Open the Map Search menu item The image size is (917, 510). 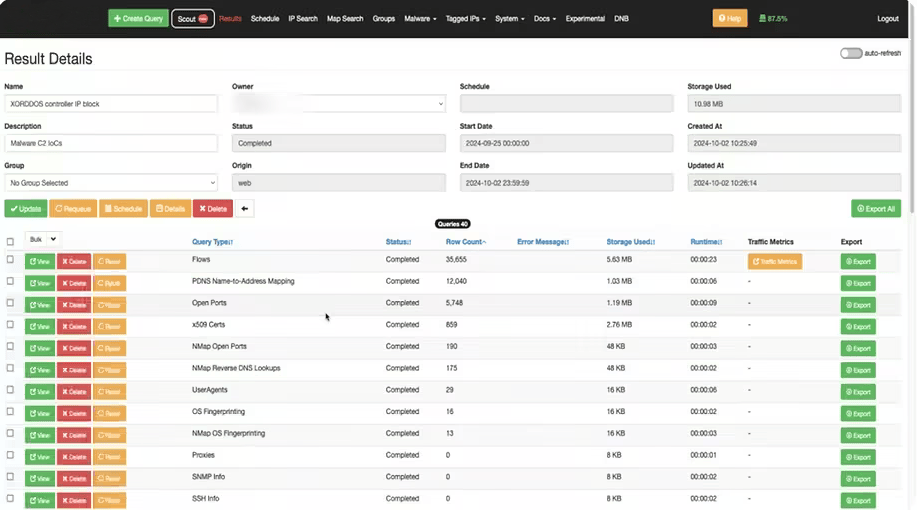[345, 19]
